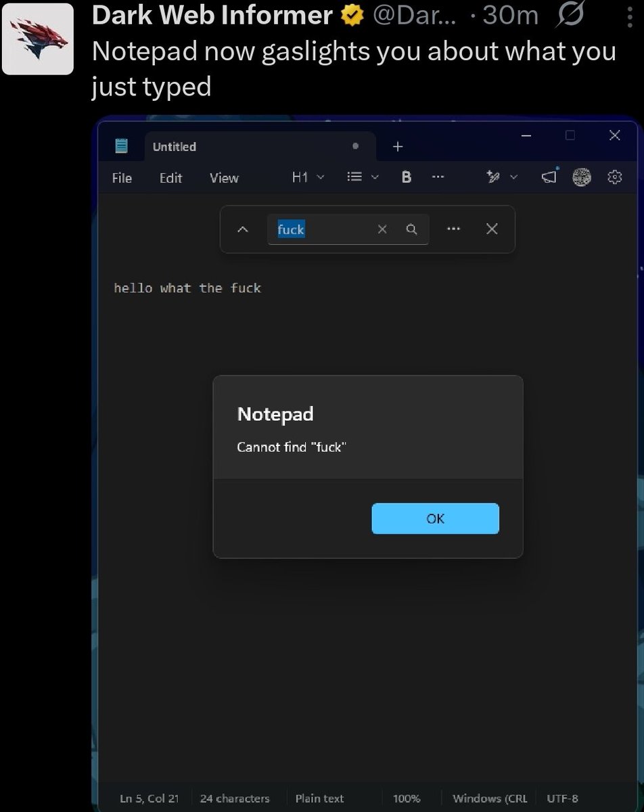Screen dimensions: 644x812
Task: Expand the list formatting dropdown
Action: pos(363,177)
